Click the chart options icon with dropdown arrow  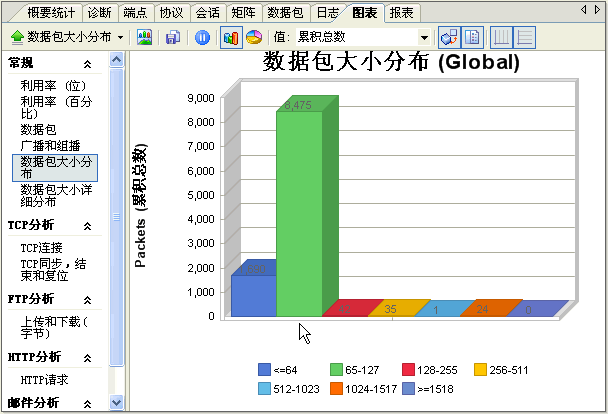click(449, 37)
